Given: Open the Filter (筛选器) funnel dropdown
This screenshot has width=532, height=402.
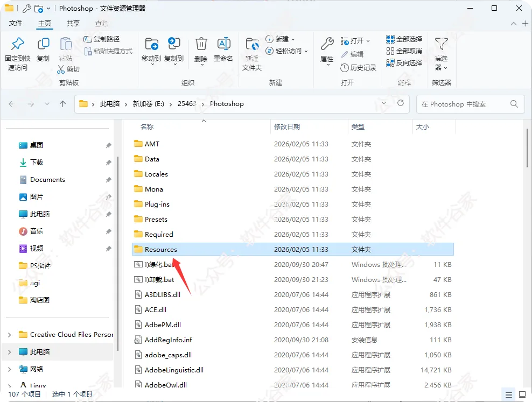Looking at the screenshot, I should 442,54.
